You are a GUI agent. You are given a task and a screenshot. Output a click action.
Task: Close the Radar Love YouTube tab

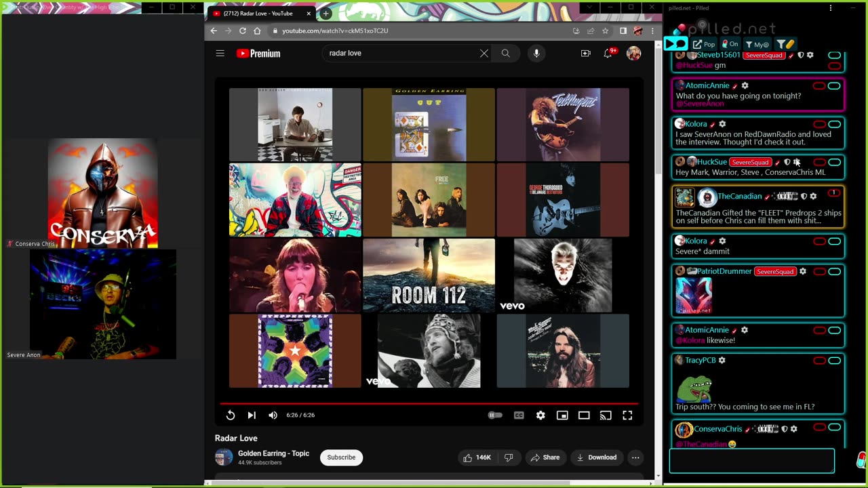tap(309, 13)
